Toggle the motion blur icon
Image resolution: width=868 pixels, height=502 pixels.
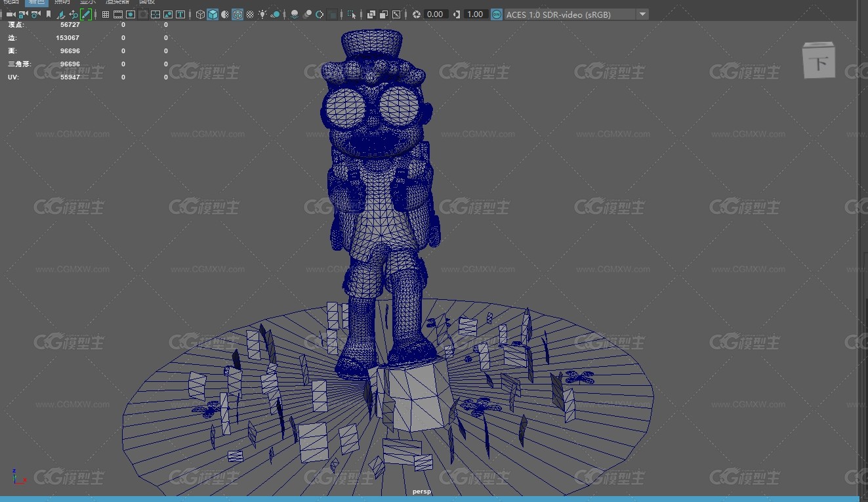(x=307, y=14)
